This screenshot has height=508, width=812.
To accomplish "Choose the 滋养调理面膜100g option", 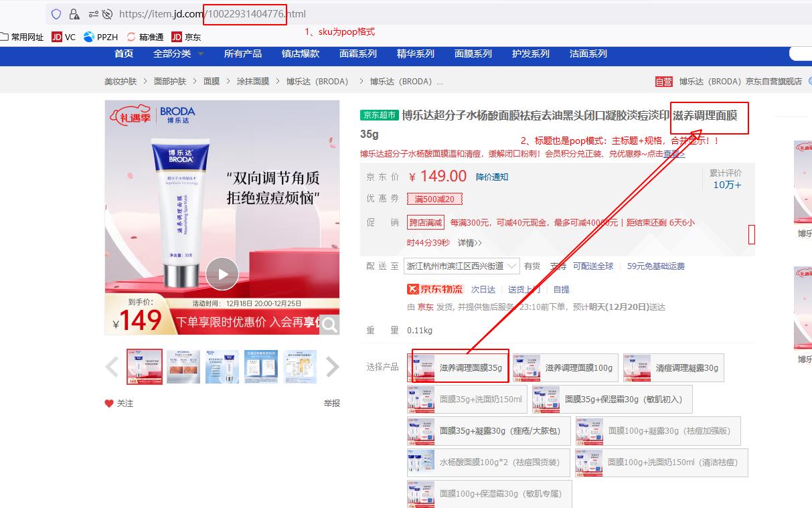I will [565, 367].
